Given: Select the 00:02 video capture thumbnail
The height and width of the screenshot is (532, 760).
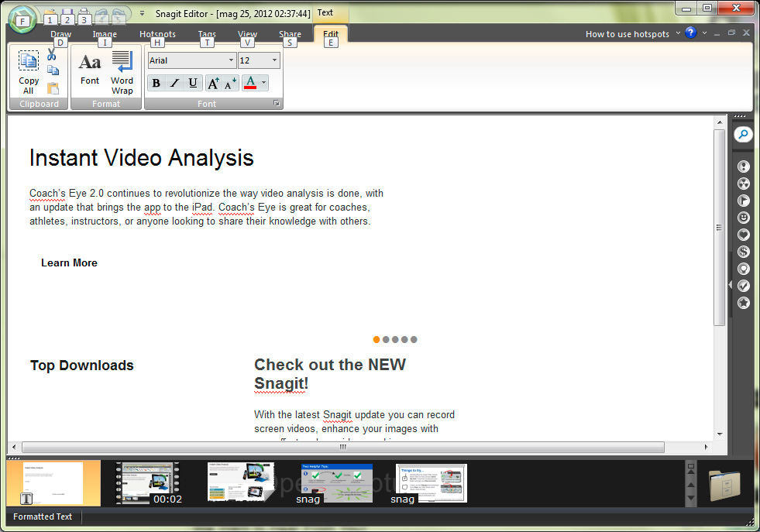Looking at the screenshot, I should point(147,483).
